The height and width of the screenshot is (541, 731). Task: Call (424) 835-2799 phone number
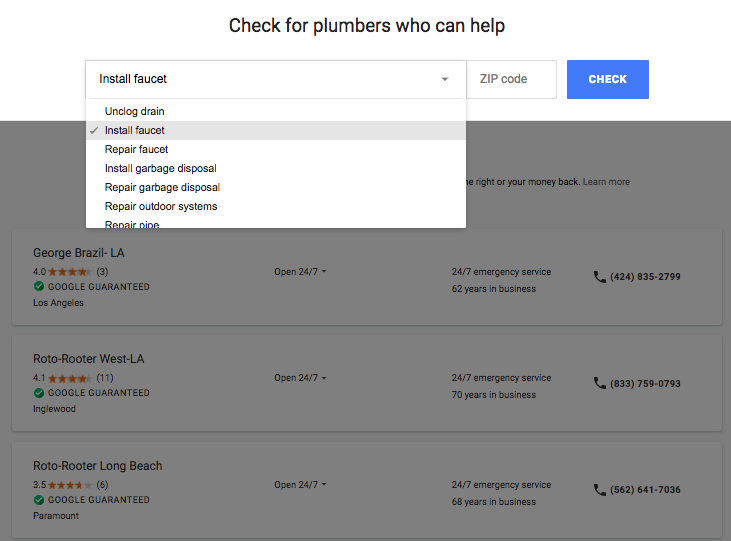[x=645, y=277]
